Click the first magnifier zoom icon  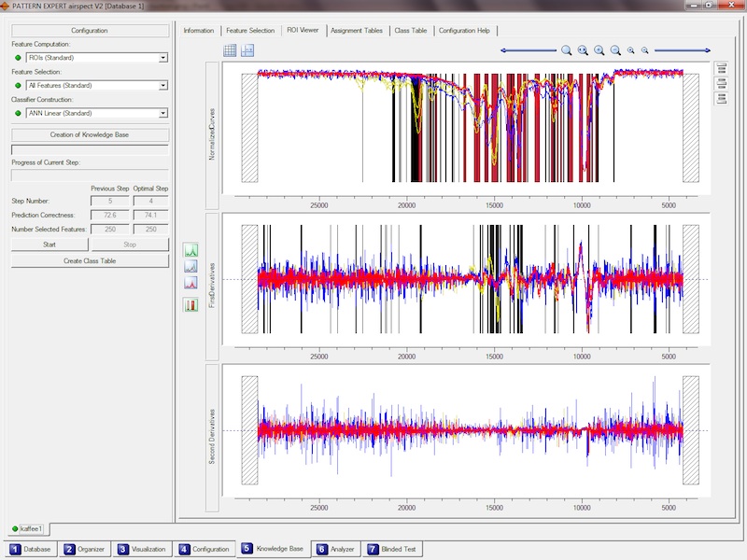pyautogui.click(x=567, y=50)
